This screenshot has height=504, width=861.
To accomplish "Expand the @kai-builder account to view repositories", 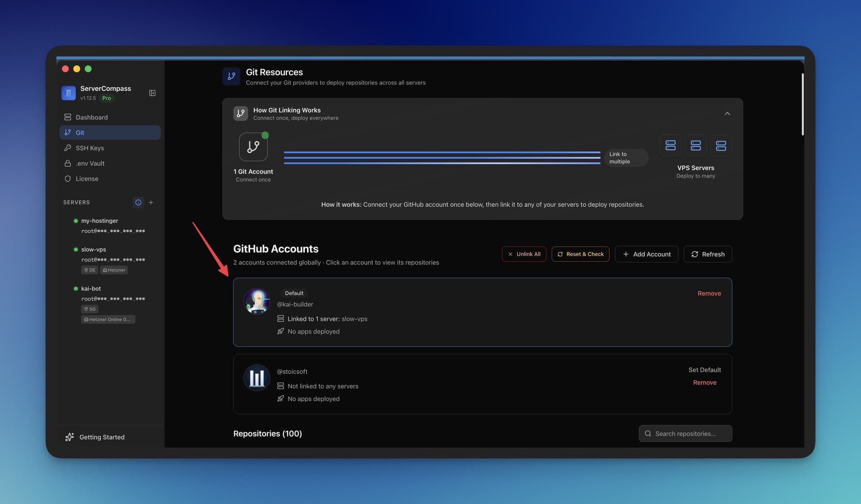I will (x=448, y=312).
